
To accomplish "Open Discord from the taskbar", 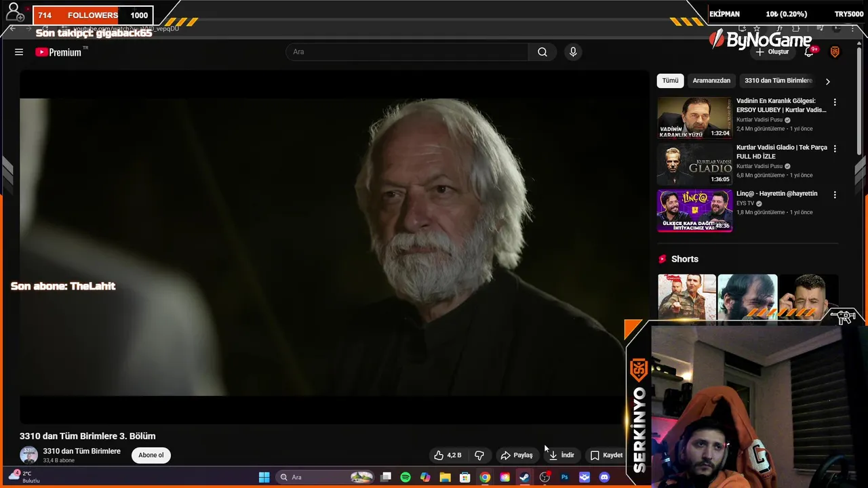I will [x=604, y=477].
